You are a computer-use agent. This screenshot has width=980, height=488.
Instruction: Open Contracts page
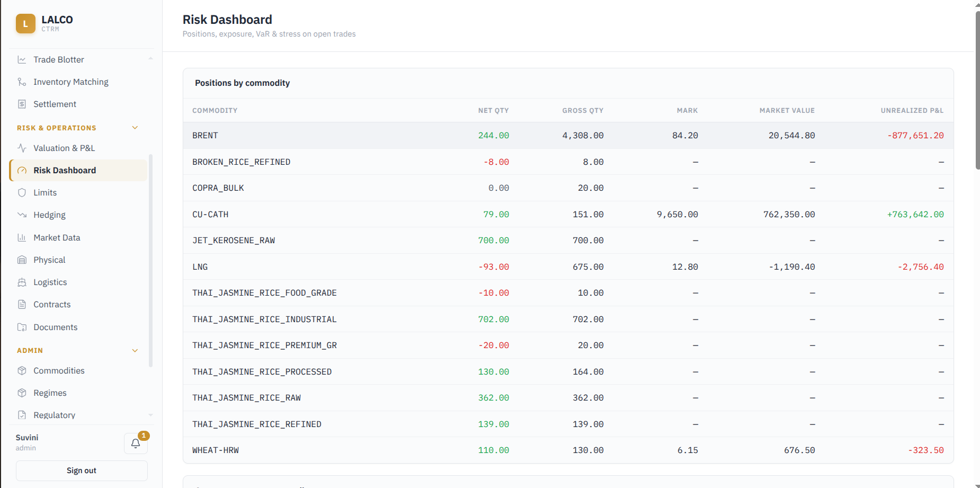pos(78,305)
